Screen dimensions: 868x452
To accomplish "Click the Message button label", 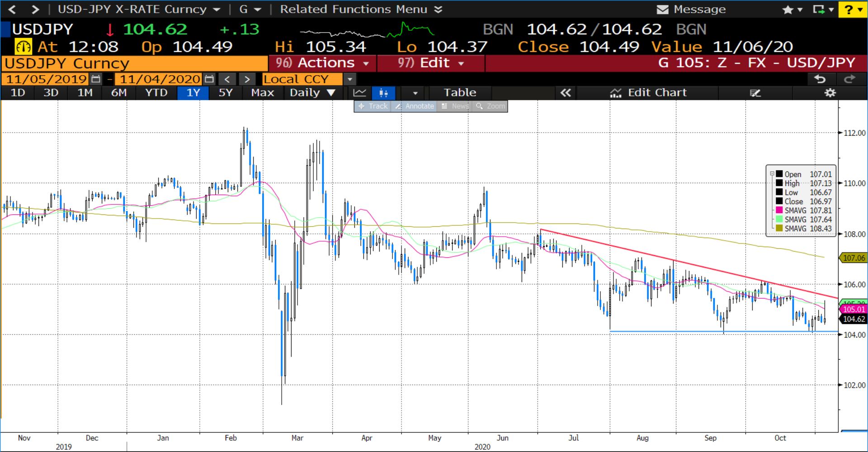I will point(699,10).
